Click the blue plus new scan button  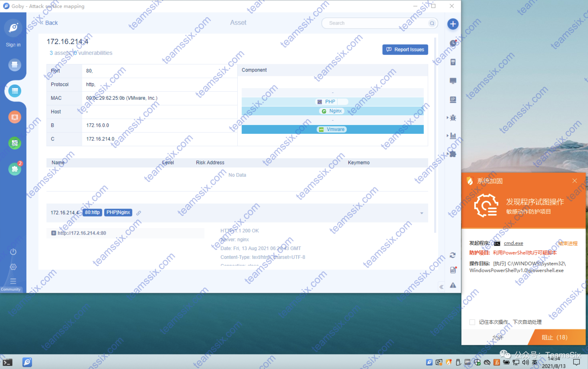453,24
